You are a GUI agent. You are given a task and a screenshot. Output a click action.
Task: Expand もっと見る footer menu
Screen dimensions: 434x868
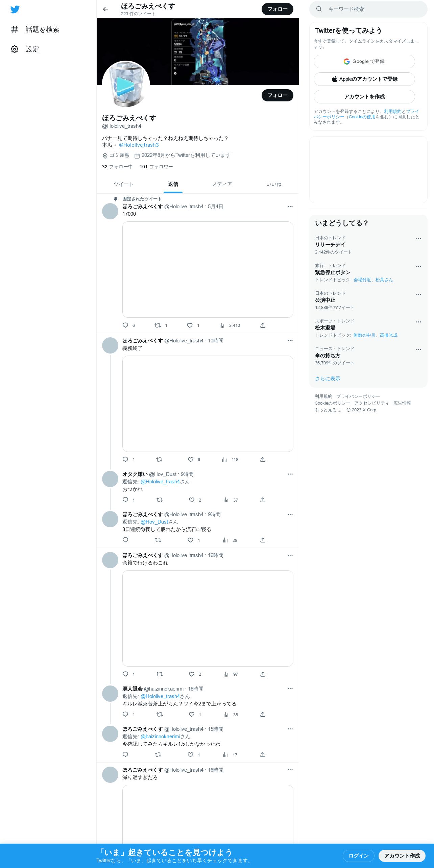click(x=328, y=410)
